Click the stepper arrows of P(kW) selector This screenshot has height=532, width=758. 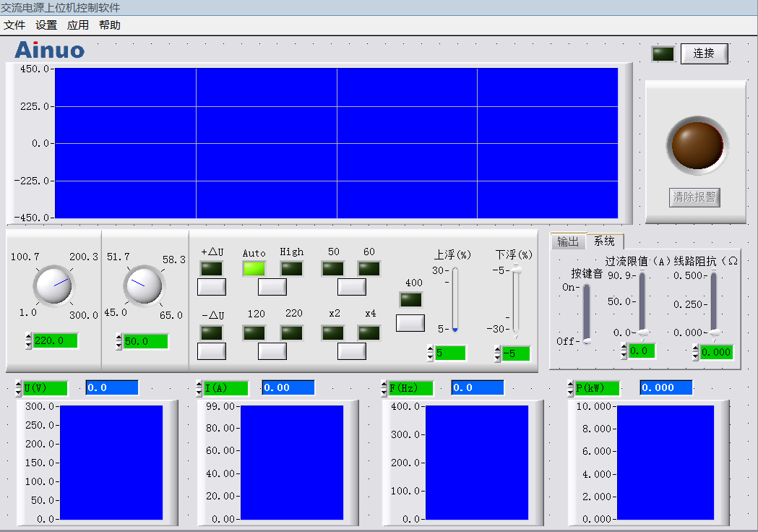pos(571,389)
